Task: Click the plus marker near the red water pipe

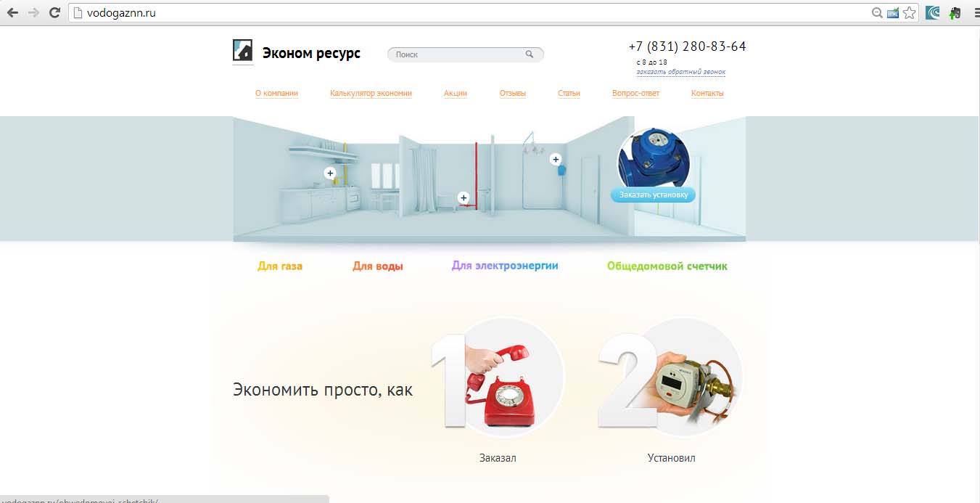Action: [464, 197]
